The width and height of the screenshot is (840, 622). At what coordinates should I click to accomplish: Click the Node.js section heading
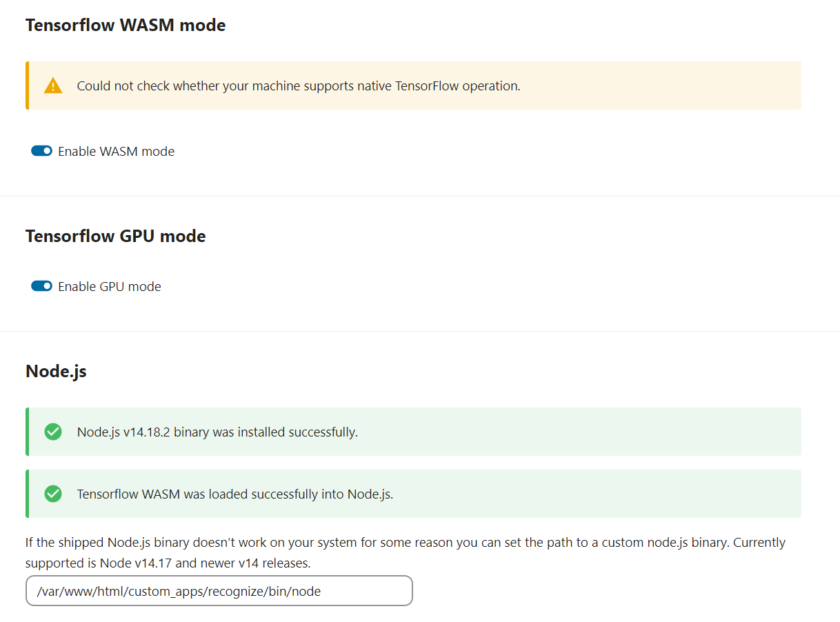pyautogui.click(x=56, y=370)
